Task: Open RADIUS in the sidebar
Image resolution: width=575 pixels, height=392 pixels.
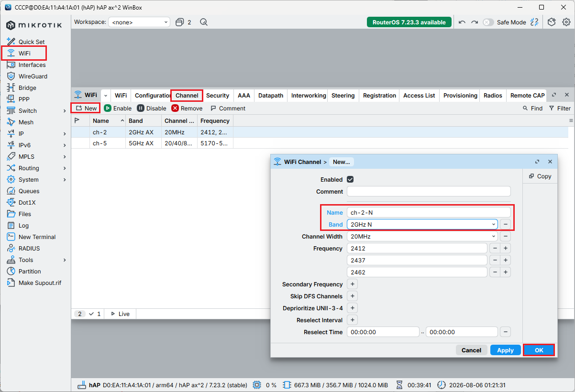Action: click(x=23, y=248)
